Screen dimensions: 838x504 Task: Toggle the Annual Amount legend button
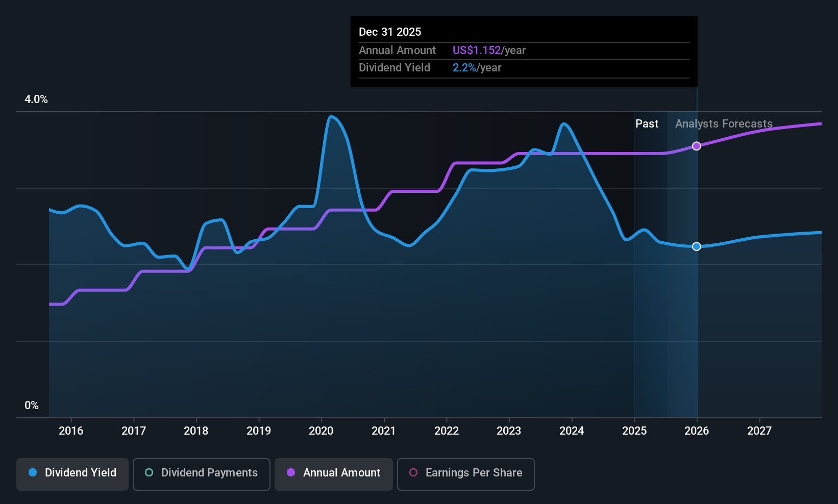(334, 474)
